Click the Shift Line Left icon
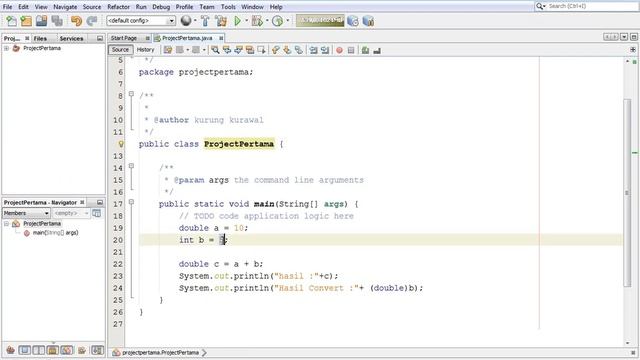640x360 pixels. click(x=313, y=50)
